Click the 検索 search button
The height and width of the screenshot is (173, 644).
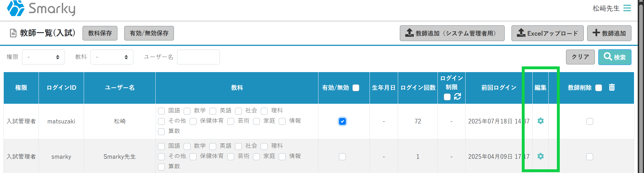pos(615,57)
